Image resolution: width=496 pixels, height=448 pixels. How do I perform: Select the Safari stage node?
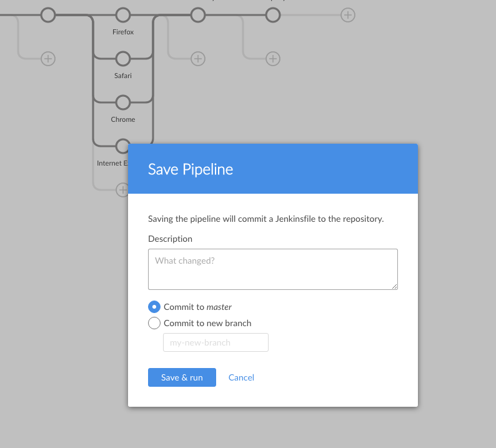[x=123, y=59]
